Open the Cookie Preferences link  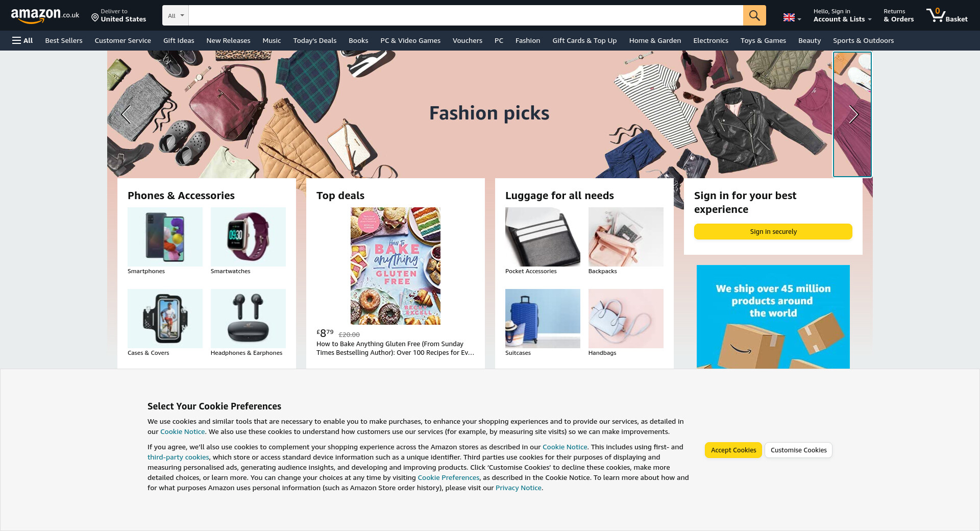[x=448, y=477]
